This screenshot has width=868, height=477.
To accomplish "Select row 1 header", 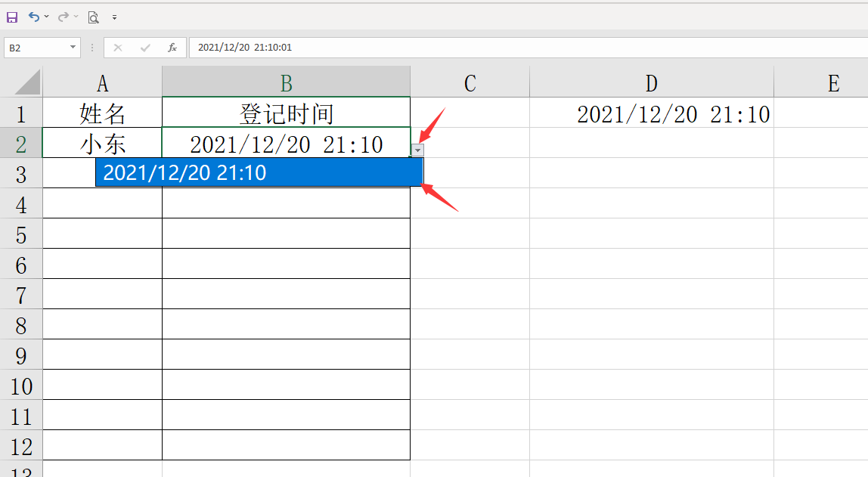I will 21,113.
